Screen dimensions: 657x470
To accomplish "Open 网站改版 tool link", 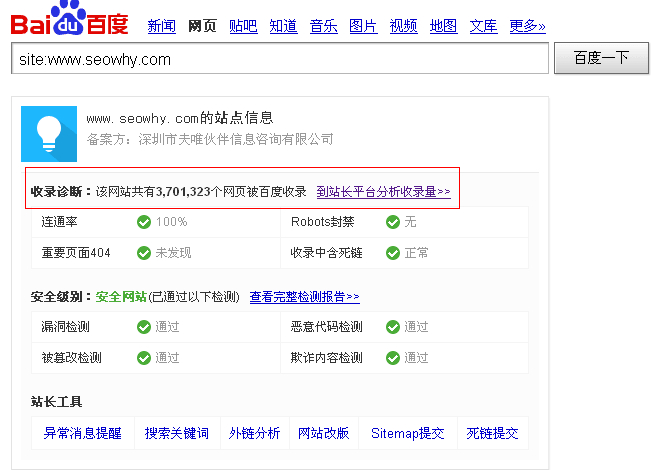I will click(x=323, y=433).
